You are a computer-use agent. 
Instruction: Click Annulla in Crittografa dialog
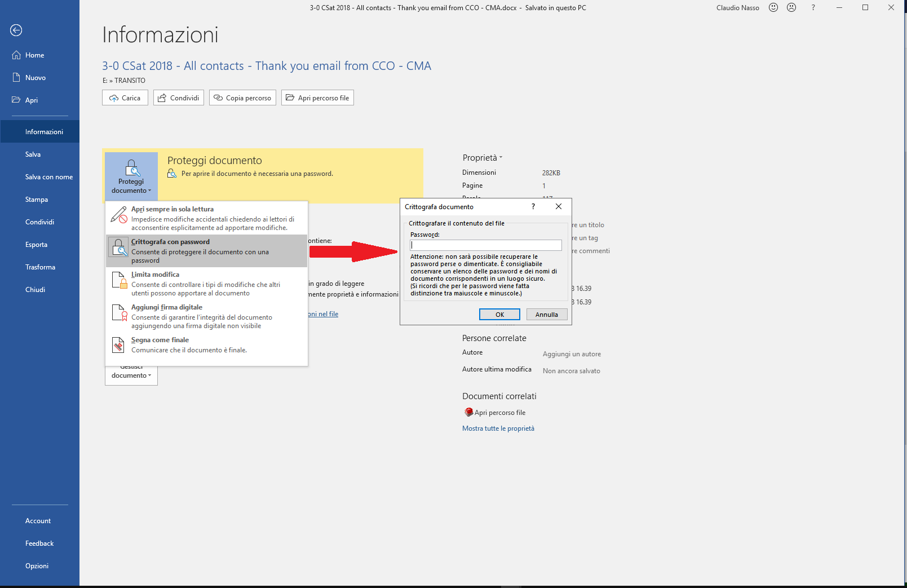547,315
